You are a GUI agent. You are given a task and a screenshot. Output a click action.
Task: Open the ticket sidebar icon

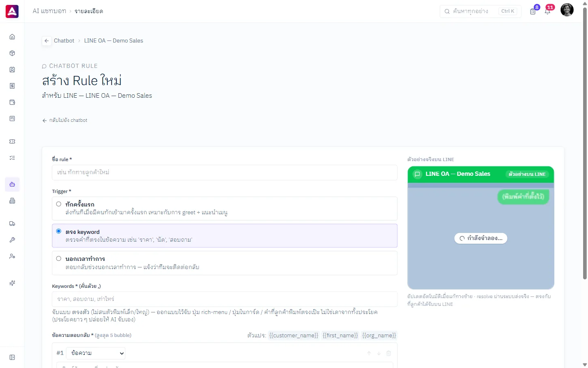[12, 141]
